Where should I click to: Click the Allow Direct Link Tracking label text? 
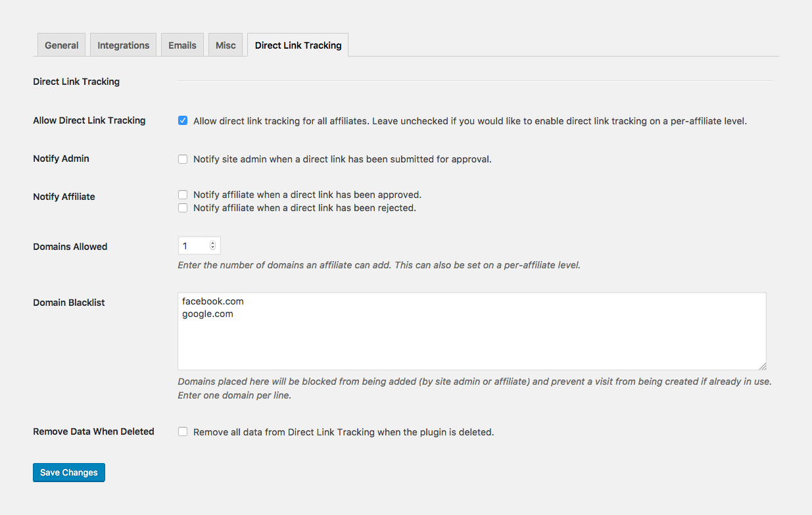pos(89,120)
